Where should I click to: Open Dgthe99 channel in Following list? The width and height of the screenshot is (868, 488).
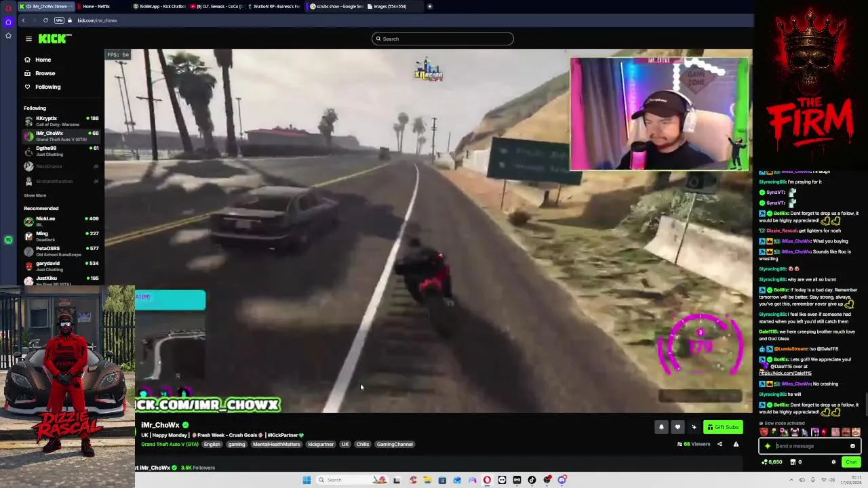61,151
